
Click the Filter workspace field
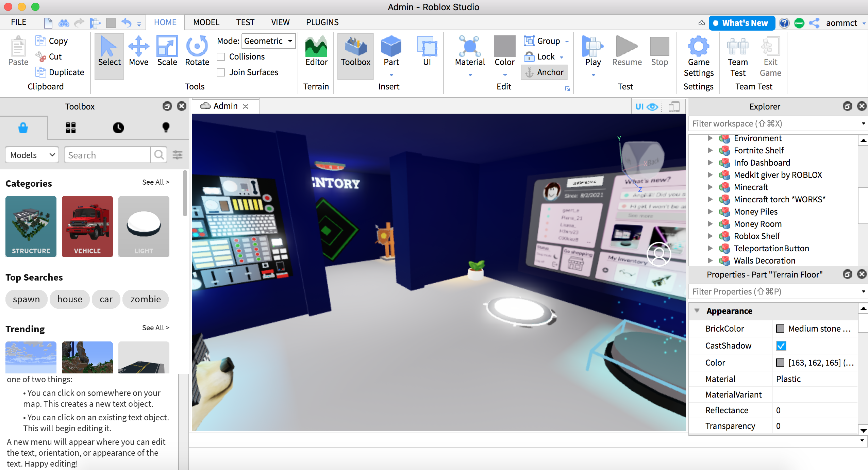(774, 124)
